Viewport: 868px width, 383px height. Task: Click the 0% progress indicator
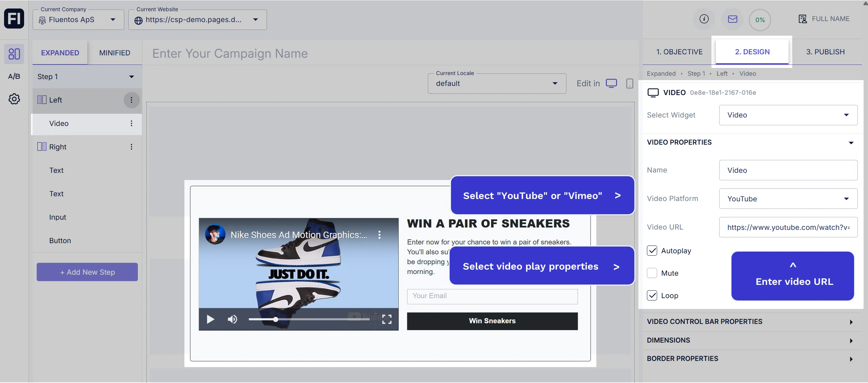tap(760, 20)
